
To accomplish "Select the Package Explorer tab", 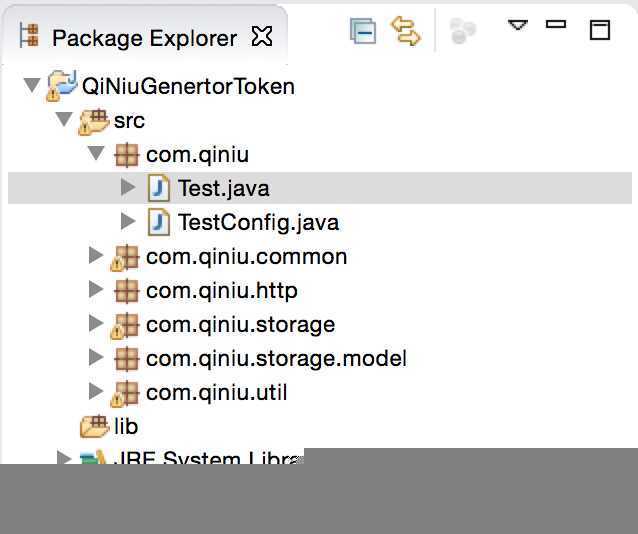I will (144, 38).
